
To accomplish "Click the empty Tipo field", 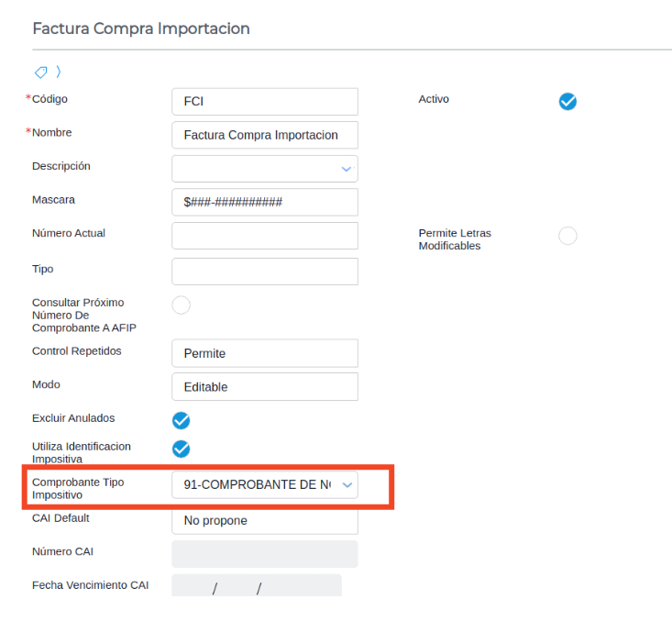I will (x=264, y=272).
